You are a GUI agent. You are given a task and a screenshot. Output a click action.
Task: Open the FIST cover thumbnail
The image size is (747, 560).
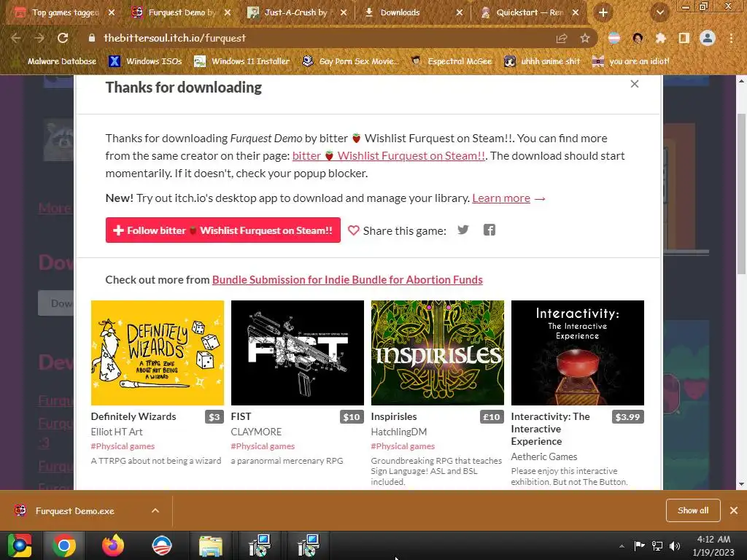point(298,353)
